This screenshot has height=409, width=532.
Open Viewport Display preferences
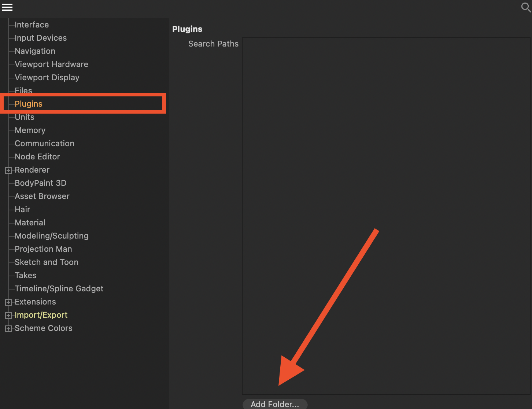[47, 77]
